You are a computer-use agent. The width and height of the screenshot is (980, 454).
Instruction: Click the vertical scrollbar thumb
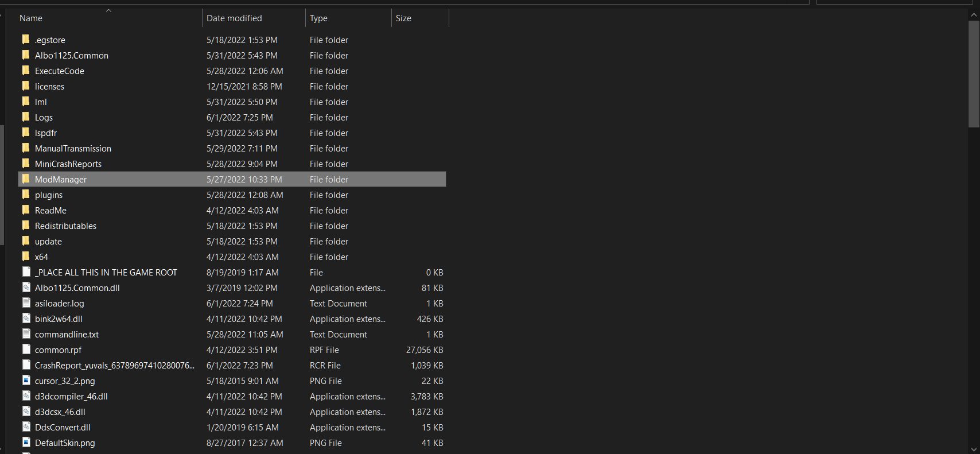(x=974, y=73)
